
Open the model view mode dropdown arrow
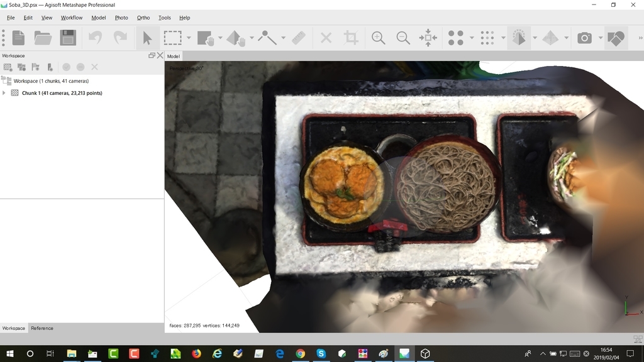coord(535,38)
